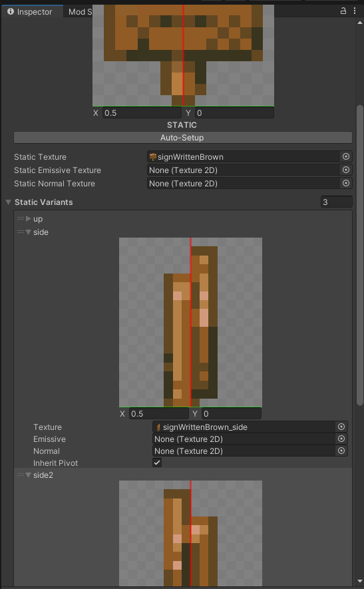Click the Static Variants count field

tap(336, 202)
